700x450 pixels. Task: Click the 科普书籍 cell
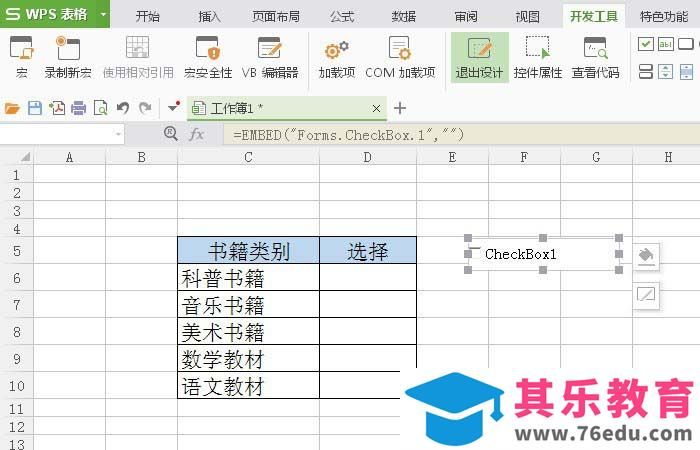(x=249, y=278)
